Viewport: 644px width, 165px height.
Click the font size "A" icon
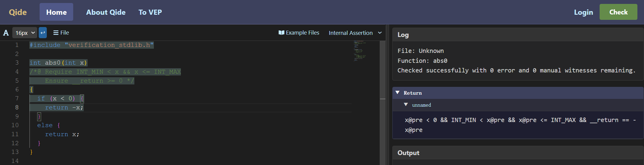point(6,33)
